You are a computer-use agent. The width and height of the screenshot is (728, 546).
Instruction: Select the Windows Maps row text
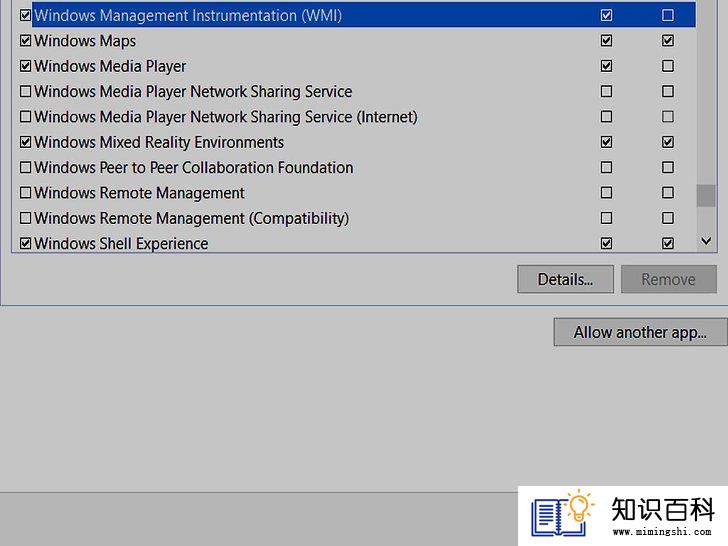pos(85,41)
